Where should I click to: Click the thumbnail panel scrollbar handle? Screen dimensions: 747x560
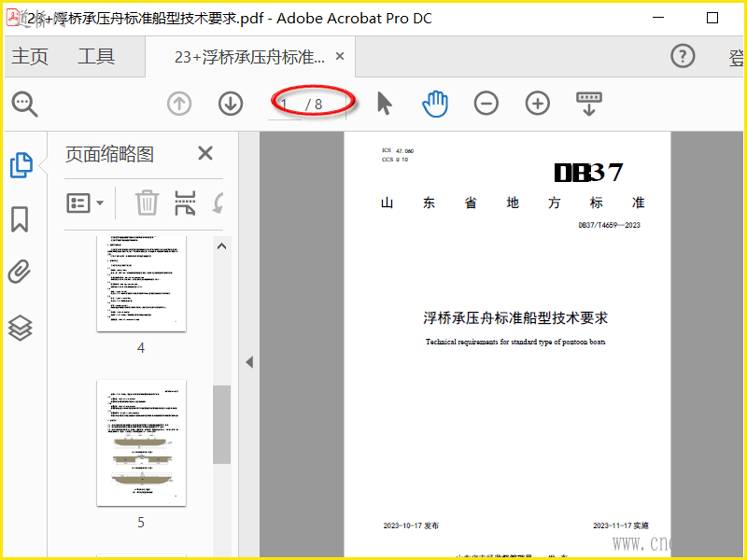[221, 425]
